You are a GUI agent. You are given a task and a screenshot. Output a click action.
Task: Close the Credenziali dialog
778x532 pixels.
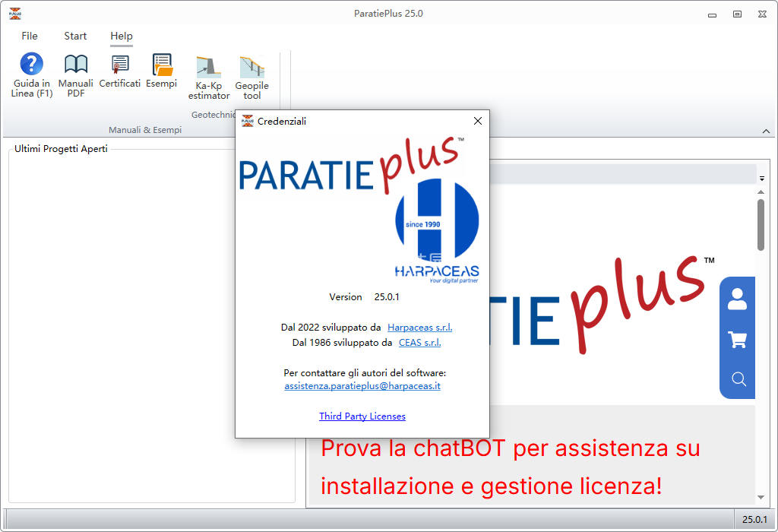tap(477, 121)
